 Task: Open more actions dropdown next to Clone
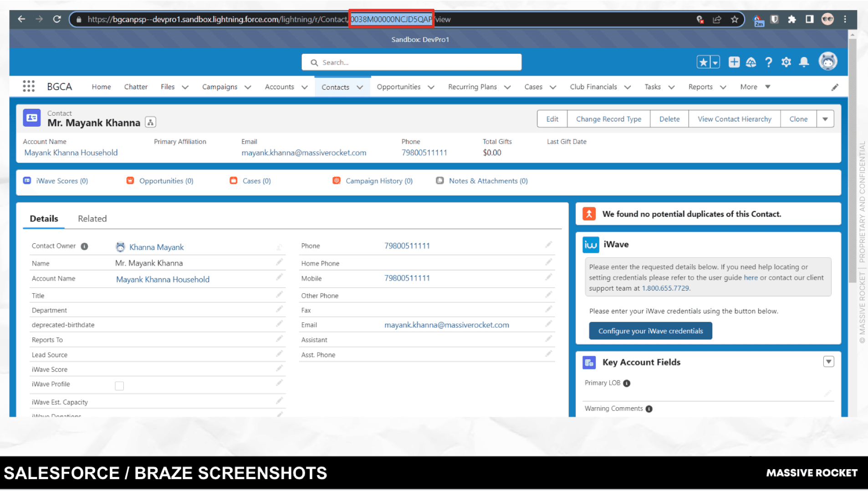coord(825,119)
